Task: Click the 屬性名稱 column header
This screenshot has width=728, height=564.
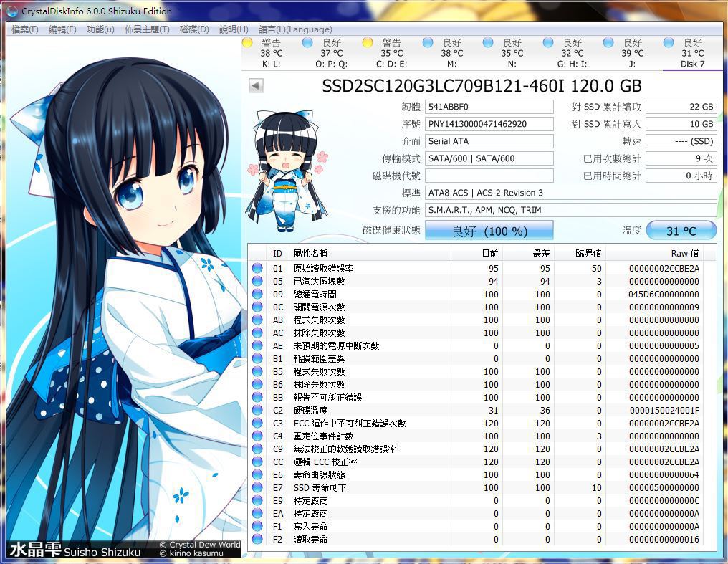Action: pyautogui.click(x=370, y=253)
